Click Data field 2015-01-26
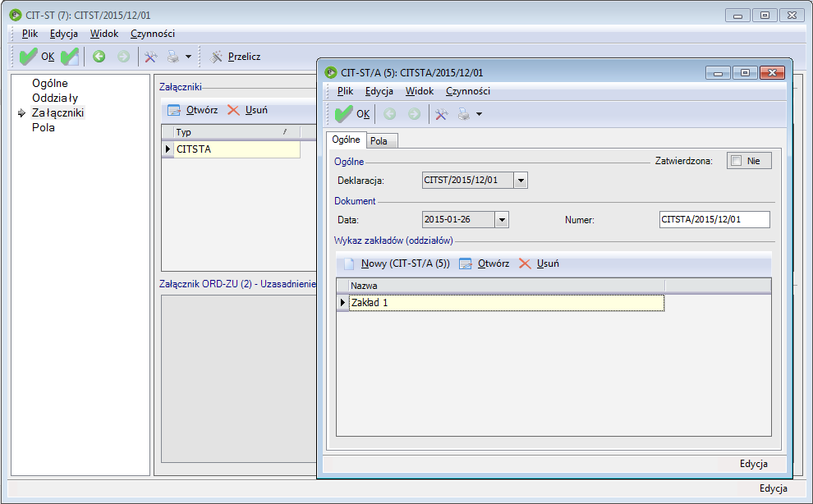The height and width of the screenshot is (504, 813). coord(458,220)
